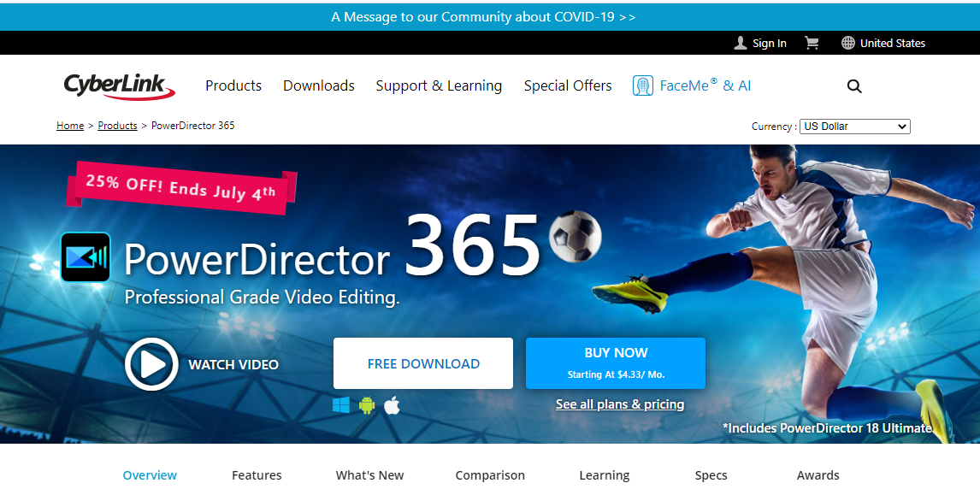Open the Products menu
The width and height of the screenshot is (980, 489).
233,85
